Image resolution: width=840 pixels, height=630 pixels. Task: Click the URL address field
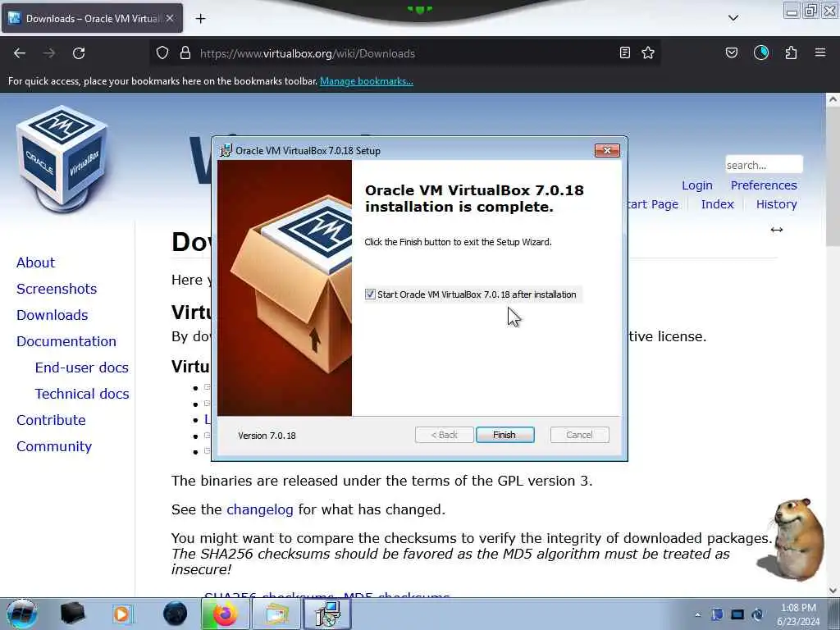tap(406, 53)
